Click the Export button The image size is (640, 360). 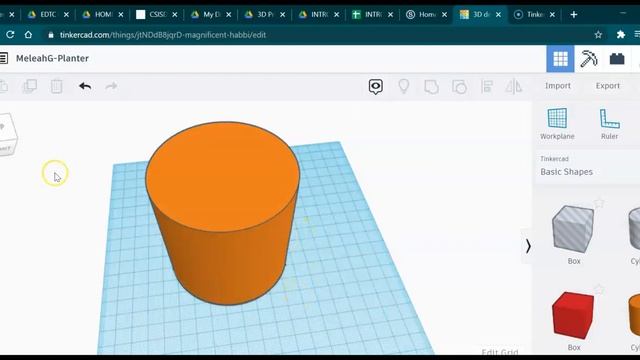607,86
